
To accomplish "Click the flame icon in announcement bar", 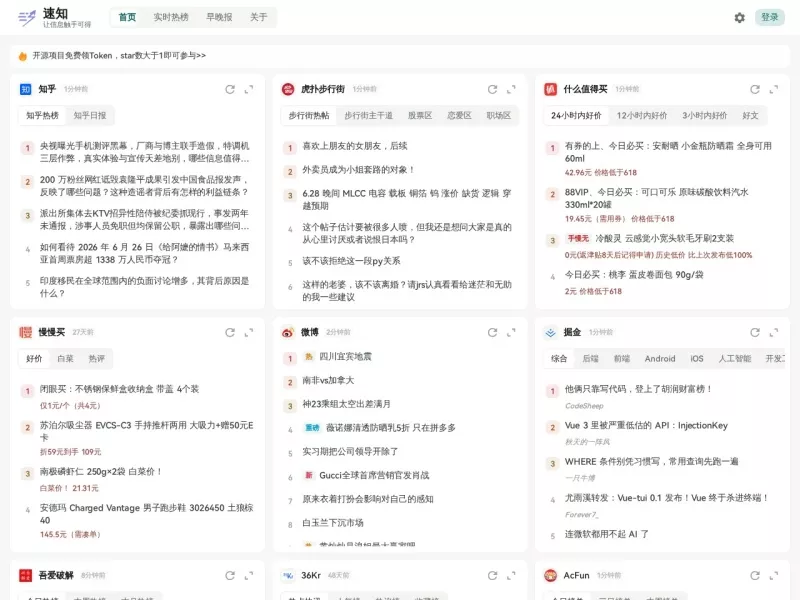I will pos(22,56).
